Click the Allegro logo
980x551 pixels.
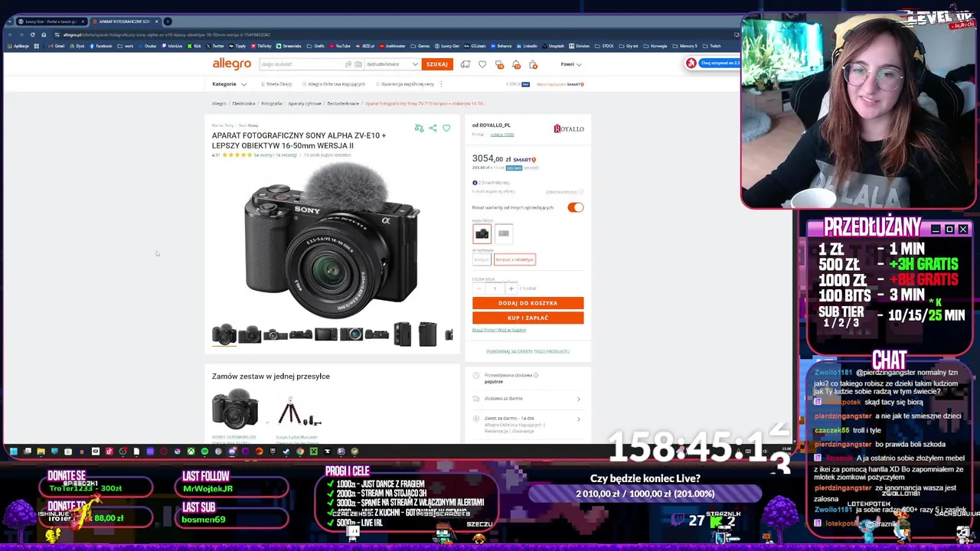coord(231,64)
